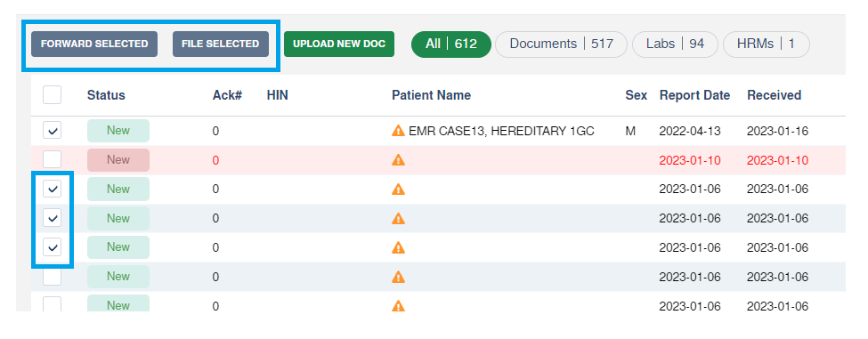This screenshot has width=868, height=339.
Task: Click warning icon beside EMR CASE13 name
Action: tap(398, 131)
